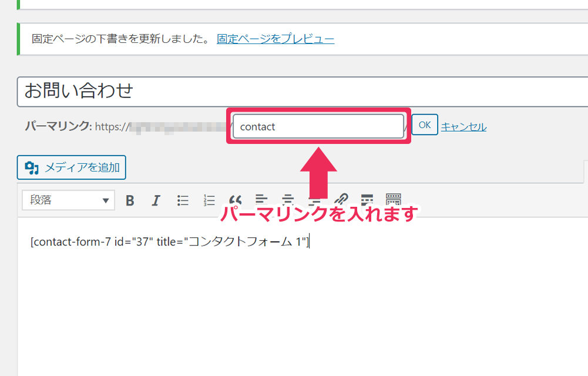Screen dimensions: 588x376
Task: Click the permalink slug field containing contact
Action: tap(318, 126)
